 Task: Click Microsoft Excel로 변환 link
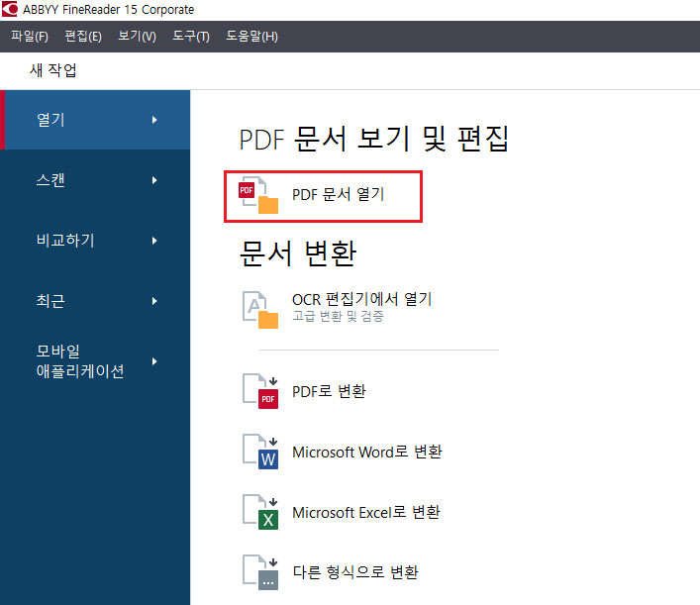click(366, 512)
